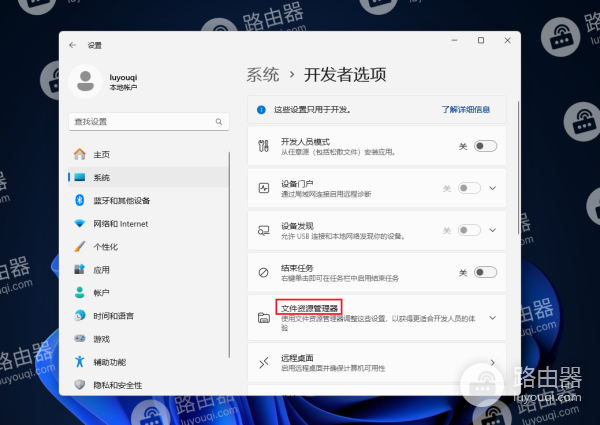Click the content pane scrollbar

(518, 168)
